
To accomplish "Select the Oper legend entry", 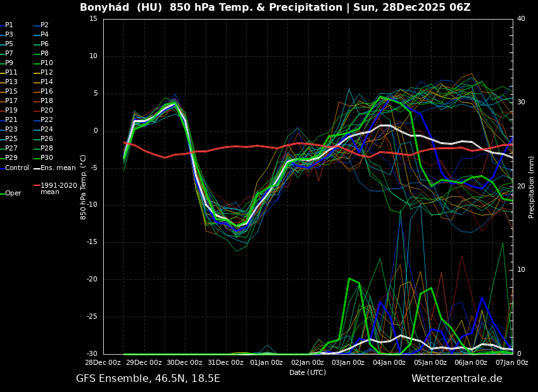I will coord(13,193).
